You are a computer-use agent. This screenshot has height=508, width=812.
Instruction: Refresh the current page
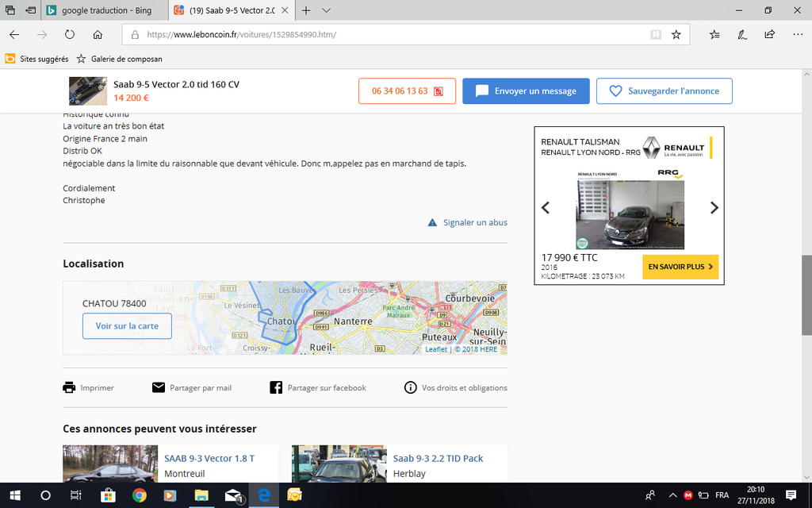[70, 35]
